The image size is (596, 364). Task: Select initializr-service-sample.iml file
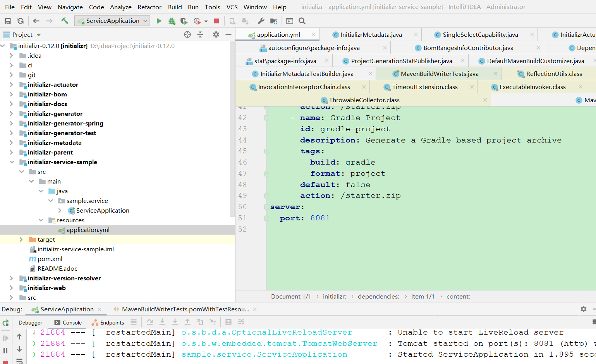(76, 249)
